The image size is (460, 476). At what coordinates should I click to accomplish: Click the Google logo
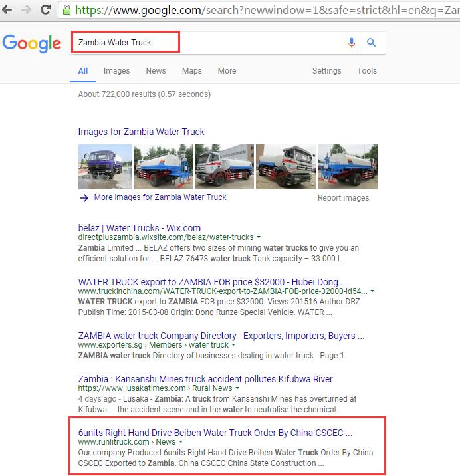click(32, 43)
